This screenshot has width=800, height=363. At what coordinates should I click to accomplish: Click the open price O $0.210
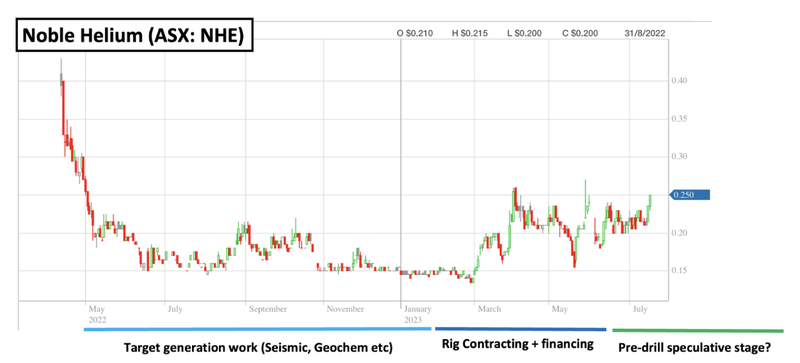415,34
